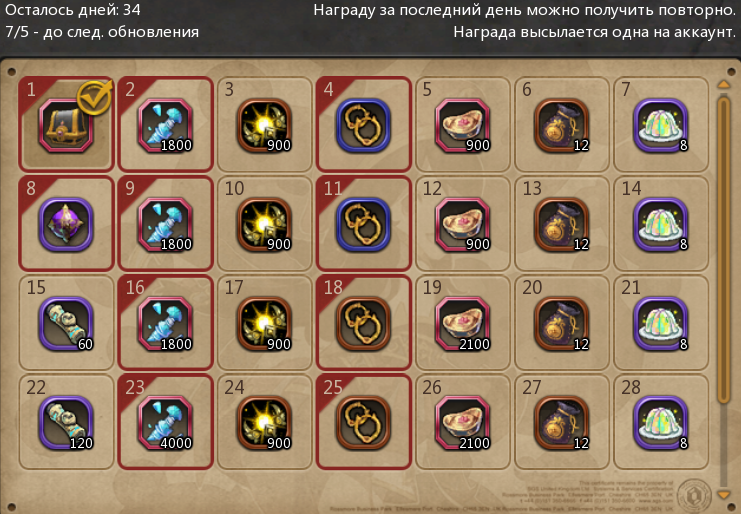Click the day 10 glowing crown reward

pos(264,225)
